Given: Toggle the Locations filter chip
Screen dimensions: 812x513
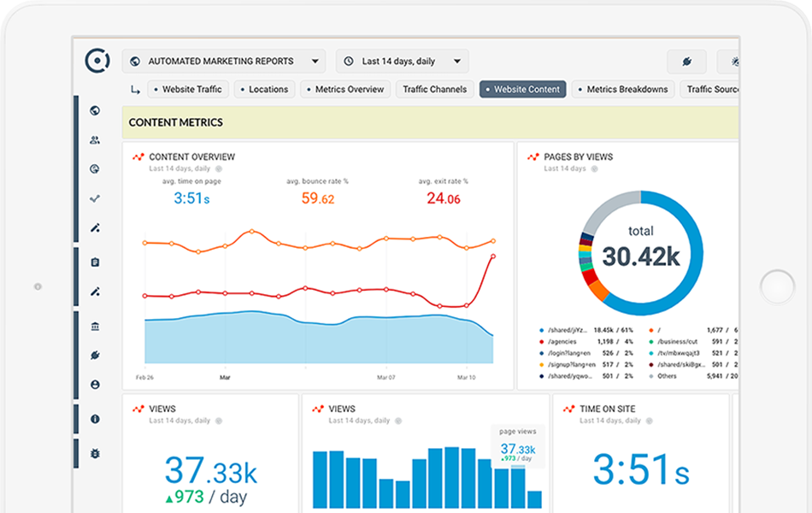Looking at the screenshot, I should point(264,89).
